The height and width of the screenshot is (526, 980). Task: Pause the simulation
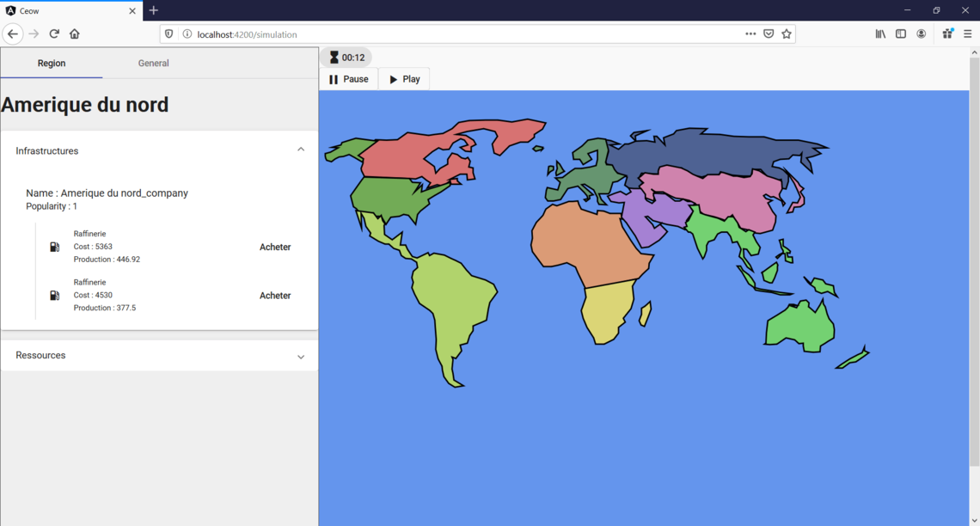pos(348,79)
